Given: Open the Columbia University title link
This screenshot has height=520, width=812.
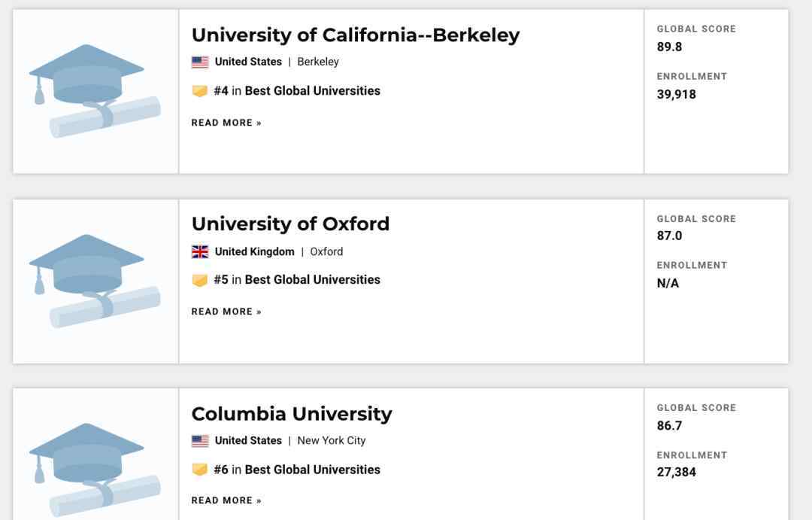Looking at the screenshot, I should click(292, 414).
